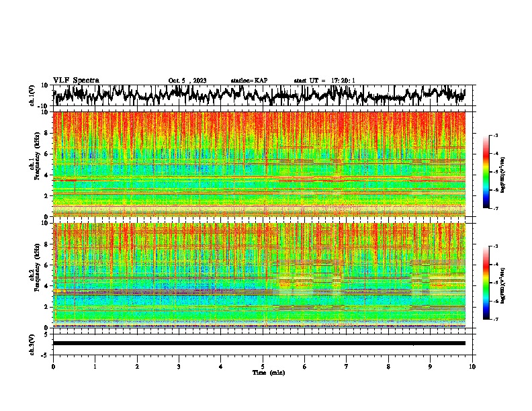Click the "8" kHz tick on ch.1 spectrogram
Viewport: 532px width, 411px height.
(46, 133)
